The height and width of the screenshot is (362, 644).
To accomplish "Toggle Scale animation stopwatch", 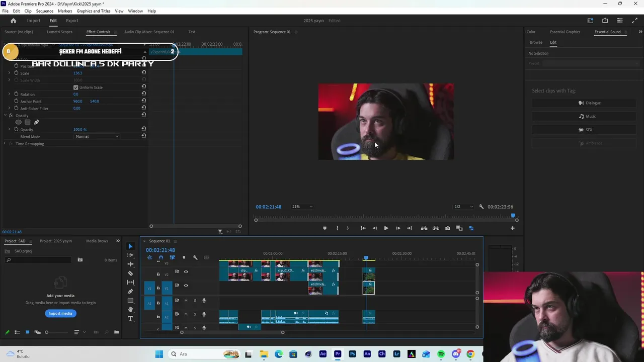I will point(16,73).
